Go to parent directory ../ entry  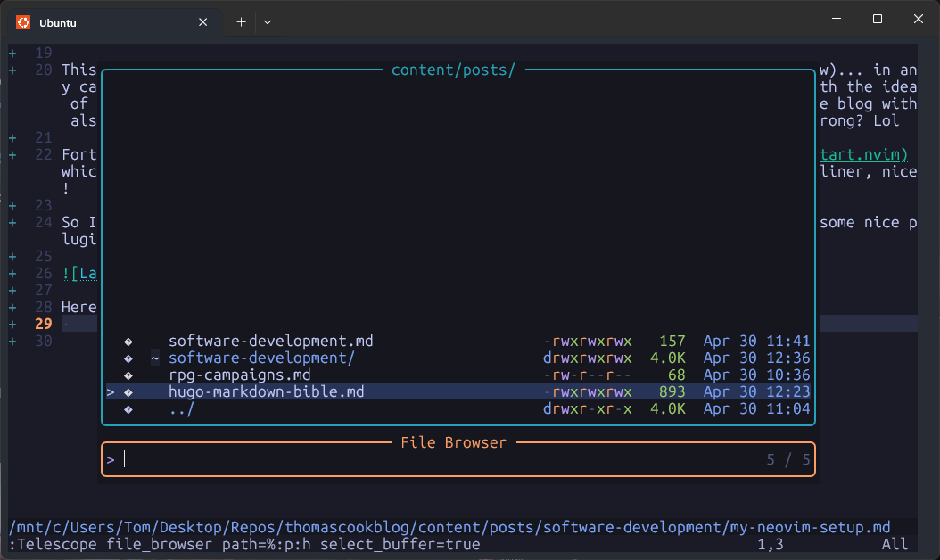pos(181,409)
